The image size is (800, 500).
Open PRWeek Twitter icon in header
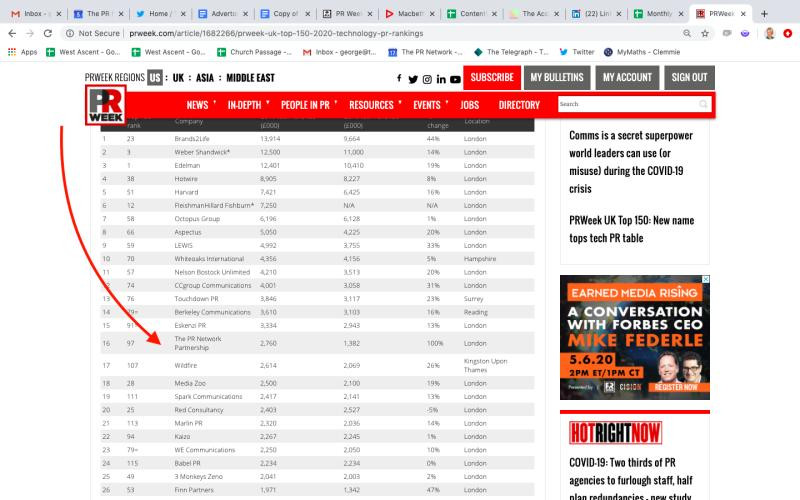point(413,79)
